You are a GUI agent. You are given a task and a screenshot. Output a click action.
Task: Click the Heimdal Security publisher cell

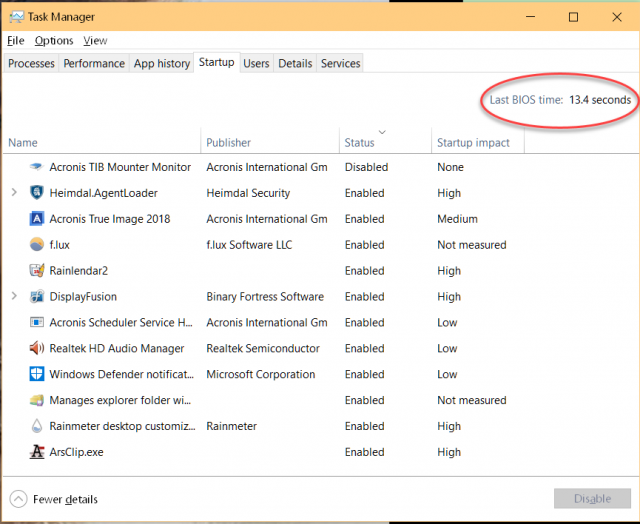(248, 193)
